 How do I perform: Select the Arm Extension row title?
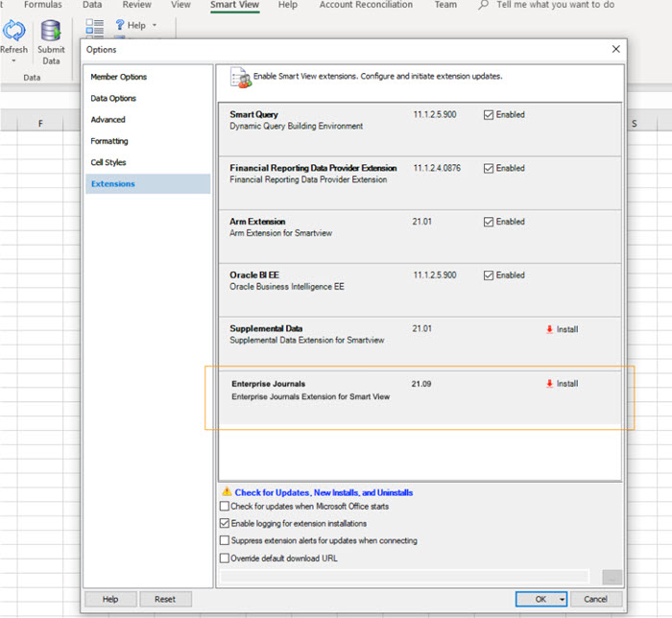[257, 222]
